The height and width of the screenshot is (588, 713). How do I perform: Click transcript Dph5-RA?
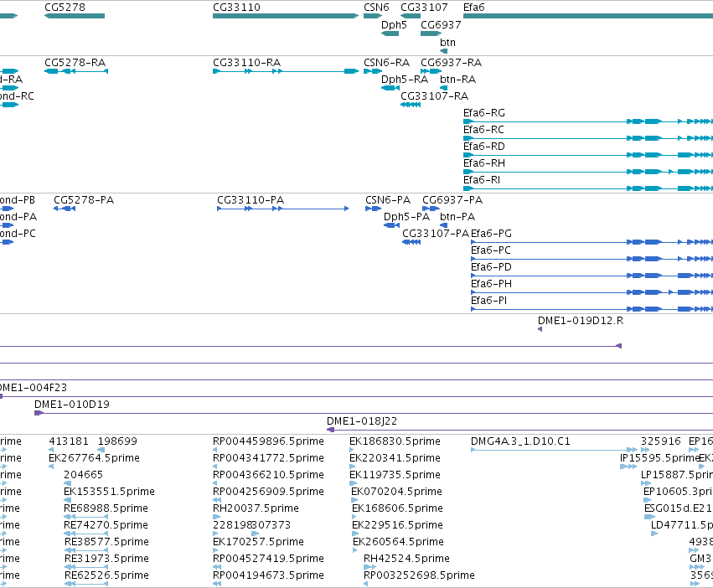pos(390,88)
